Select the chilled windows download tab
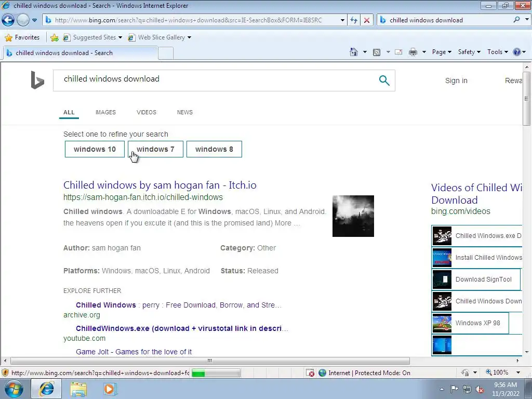532x399 pixels. coord(80,53)
